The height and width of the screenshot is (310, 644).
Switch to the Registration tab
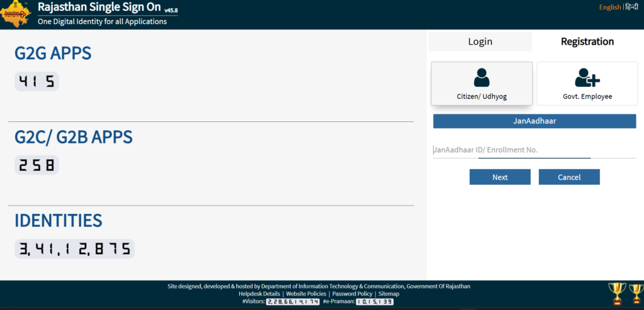pyautogui.click(x=587, y=42)
